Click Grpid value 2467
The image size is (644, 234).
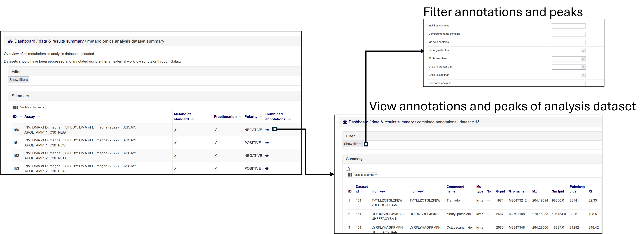pyautogui.click(x=500, y=214)
